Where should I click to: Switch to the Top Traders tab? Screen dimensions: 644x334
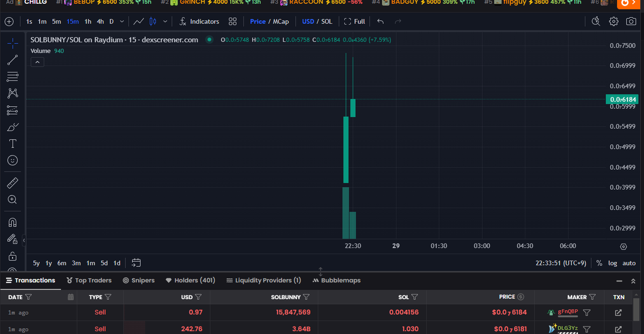[89, 280]
